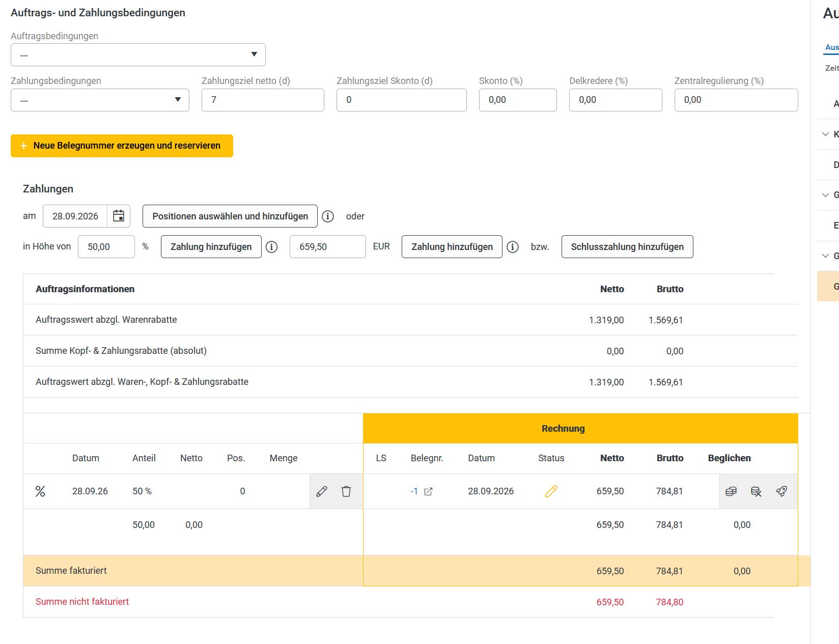Click red value 784,80
Image resolution: width=839 pixels, height=644 pixels.
tap(669, 602)
